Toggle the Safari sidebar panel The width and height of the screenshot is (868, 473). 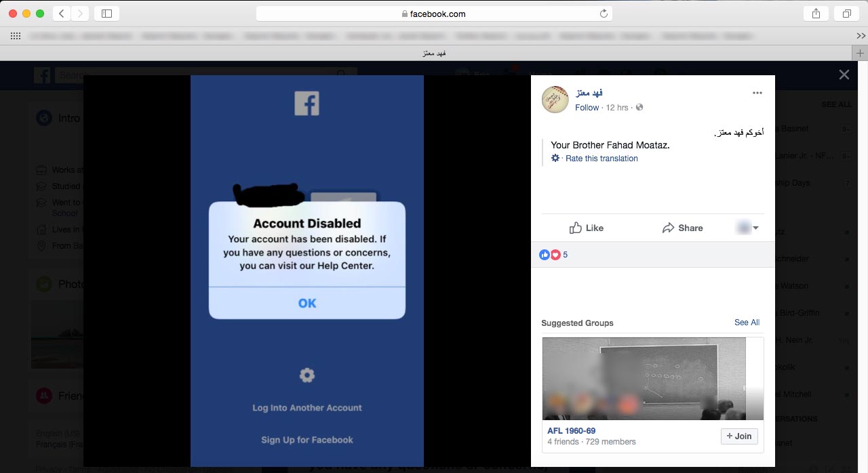[106, 14]
